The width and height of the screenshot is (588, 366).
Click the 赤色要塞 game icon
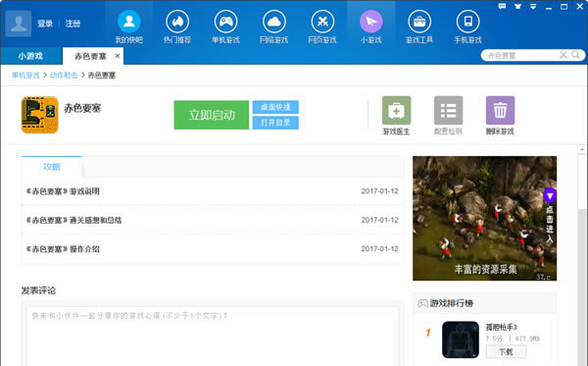tap(40, 115)
